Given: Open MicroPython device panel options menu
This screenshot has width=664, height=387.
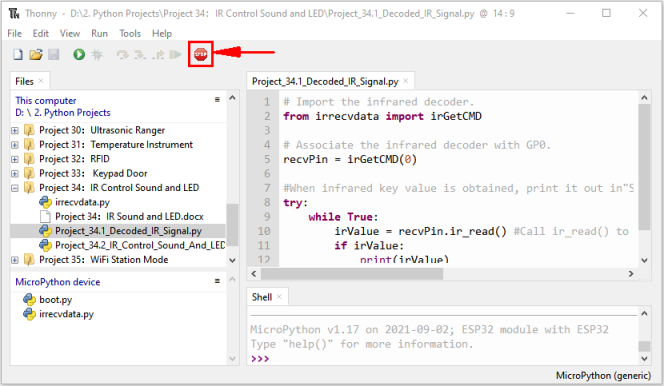Looking at the screenshot, I should [x=217, y=281].
